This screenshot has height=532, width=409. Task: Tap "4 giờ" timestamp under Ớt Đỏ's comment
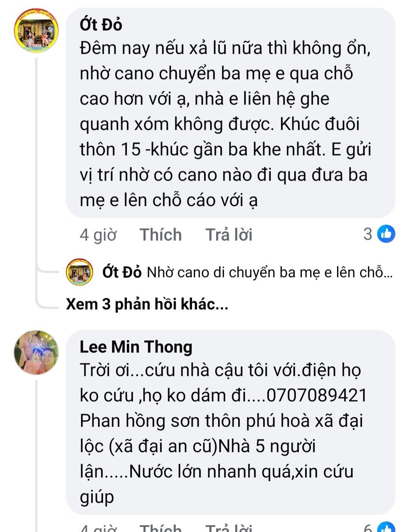pos(98,235)
